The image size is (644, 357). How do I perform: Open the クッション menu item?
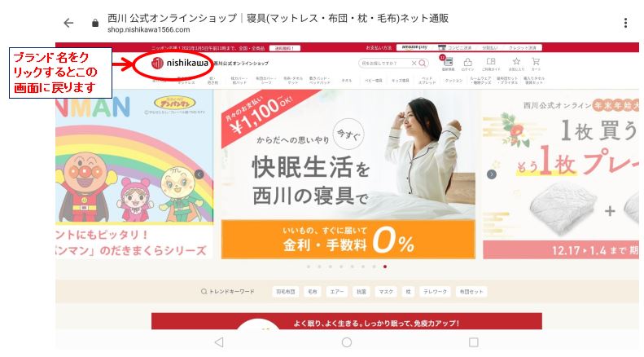(453, 81)
